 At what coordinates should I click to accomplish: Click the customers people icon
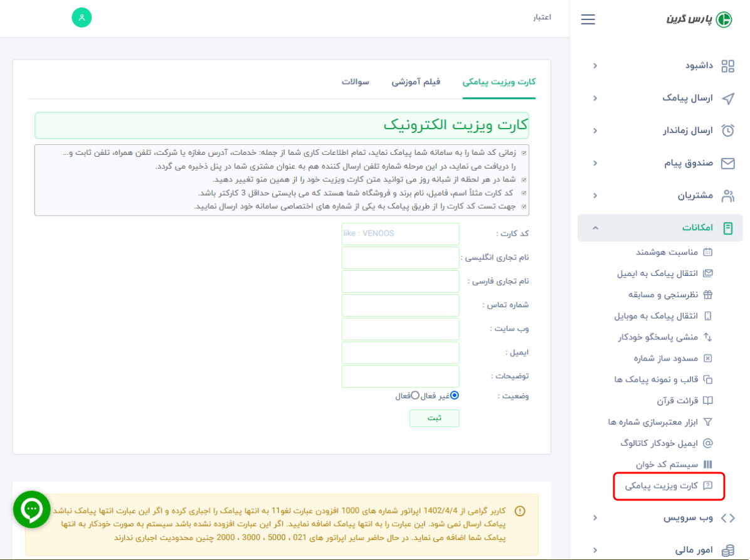(727, 196)
